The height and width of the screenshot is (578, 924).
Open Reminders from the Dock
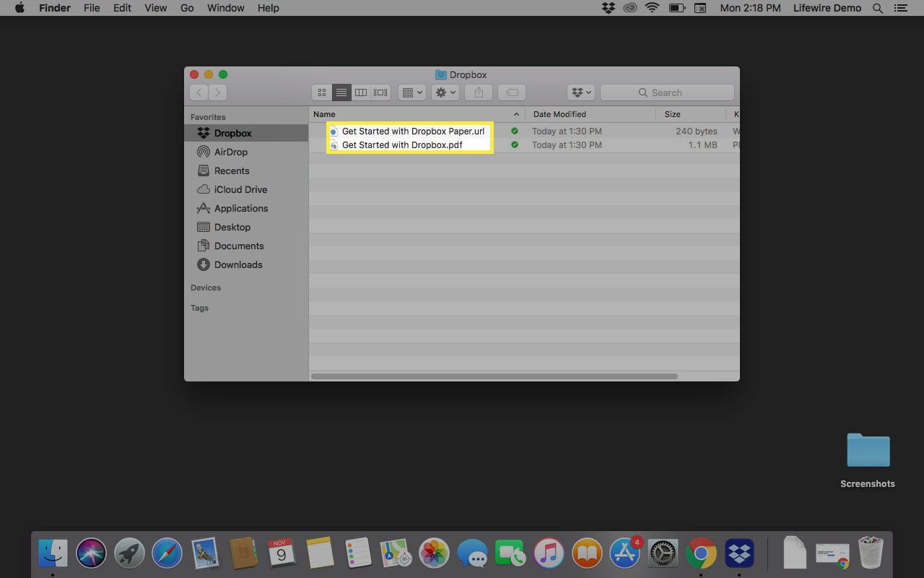click(x=357, y=553)
